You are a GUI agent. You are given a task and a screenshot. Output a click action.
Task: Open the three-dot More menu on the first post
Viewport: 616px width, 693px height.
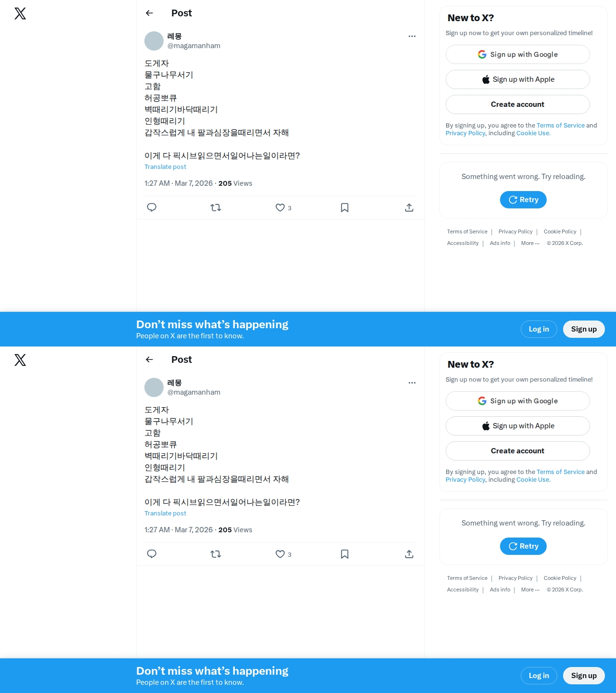412,36
